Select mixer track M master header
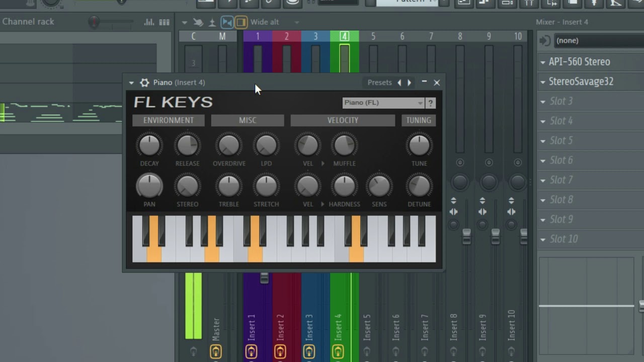Viewport: 644px width, 362px height. point(222,36)
